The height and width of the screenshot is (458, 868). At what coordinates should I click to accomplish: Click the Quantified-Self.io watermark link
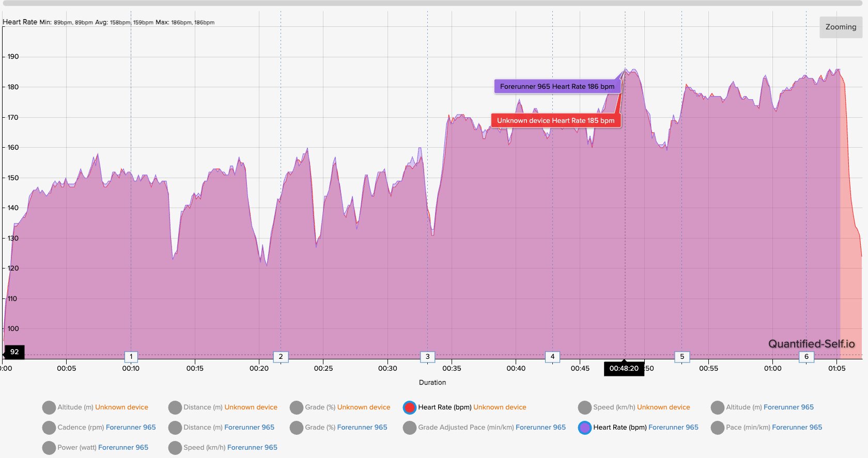pyautogui.click(x=811, y=344)
